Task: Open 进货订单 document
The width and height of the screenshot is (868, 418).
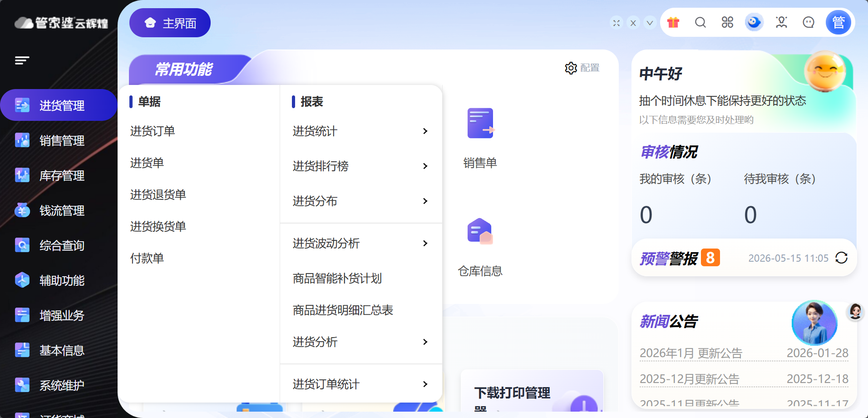Action: coord(153,131)
